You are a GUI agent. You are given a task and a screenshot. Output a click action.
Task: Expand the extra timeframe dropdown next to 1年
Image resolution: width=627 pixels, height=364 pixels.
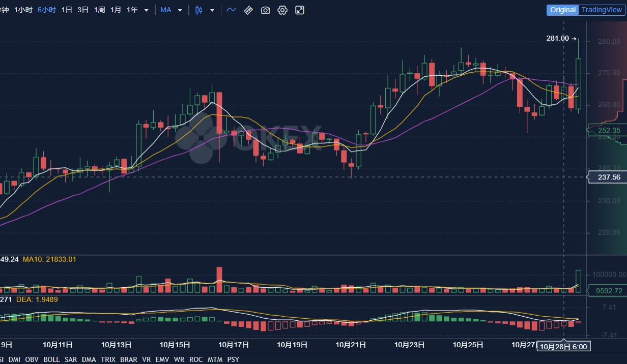[146, 10]
